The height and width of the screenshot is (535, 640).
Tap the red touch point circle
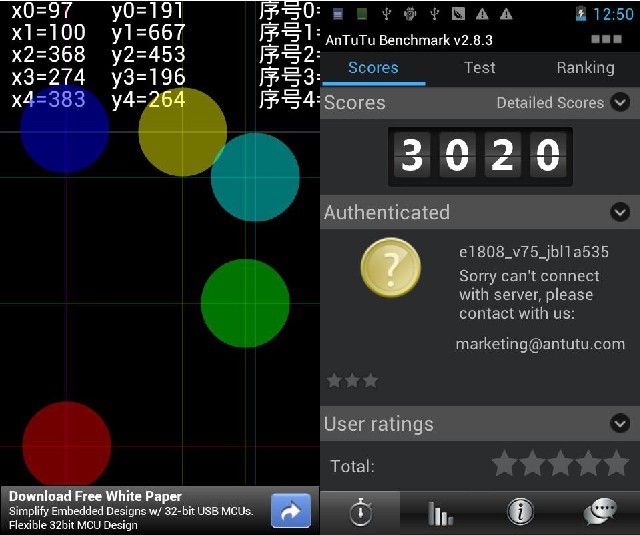point(67,444)
